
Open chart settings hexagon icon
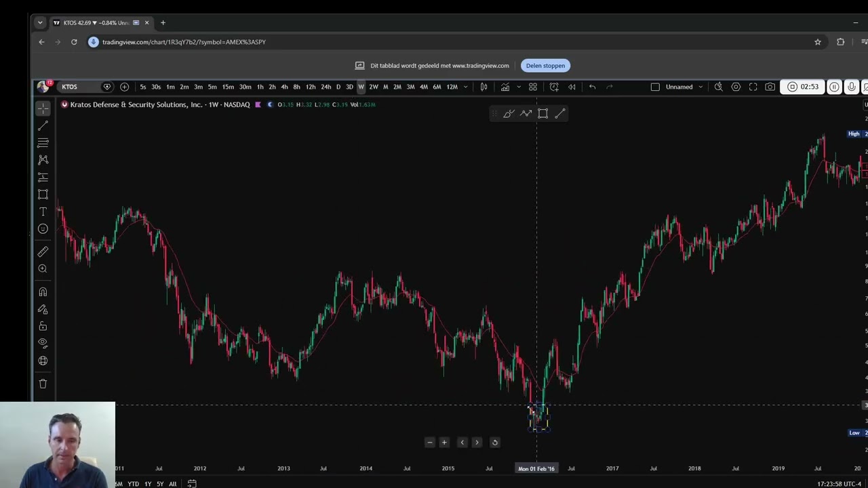pos(736,87)
